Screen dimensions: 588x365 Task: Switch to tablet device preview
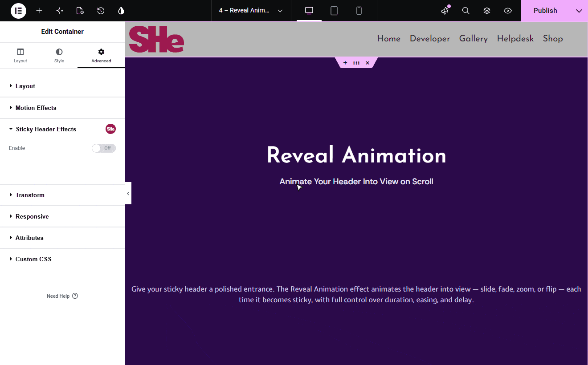[334, 11]
